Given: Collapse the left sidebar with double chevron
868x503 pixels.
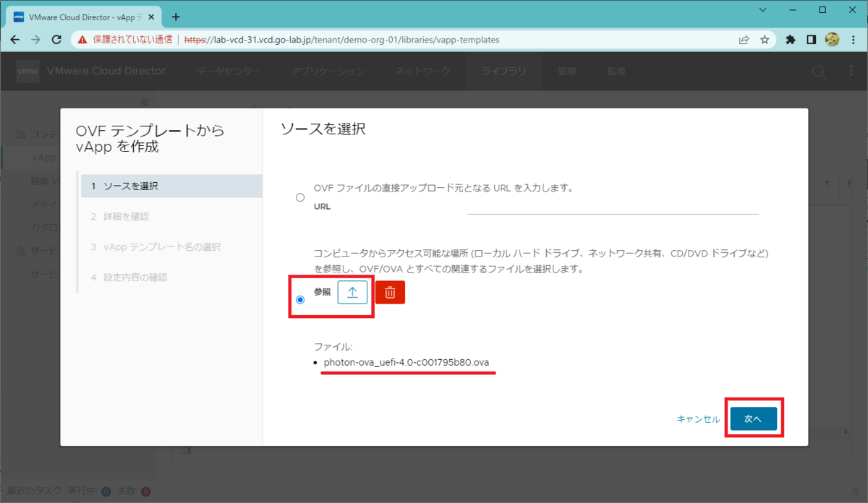Looking at the screenshot, I should pyautogui.click(x=144, y=103).
